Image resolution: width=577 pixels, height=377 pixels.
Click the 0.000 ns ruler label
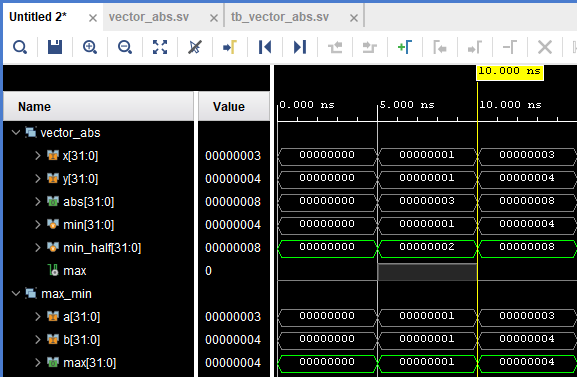[307, 105]
